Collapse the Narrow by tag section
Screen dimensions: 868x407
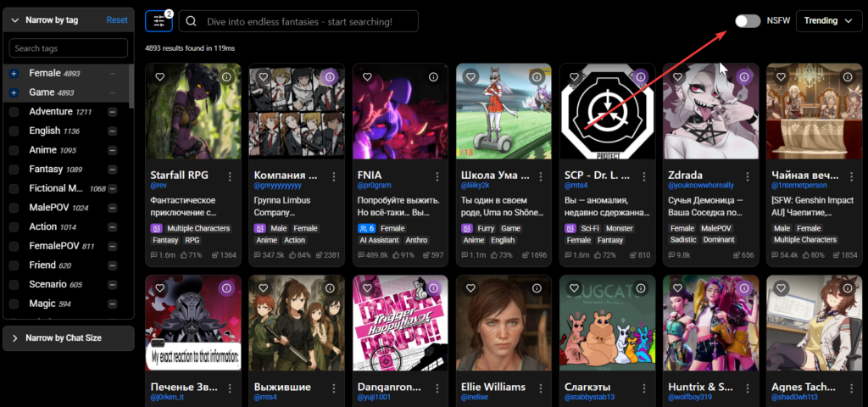click(x=15, y=20)
